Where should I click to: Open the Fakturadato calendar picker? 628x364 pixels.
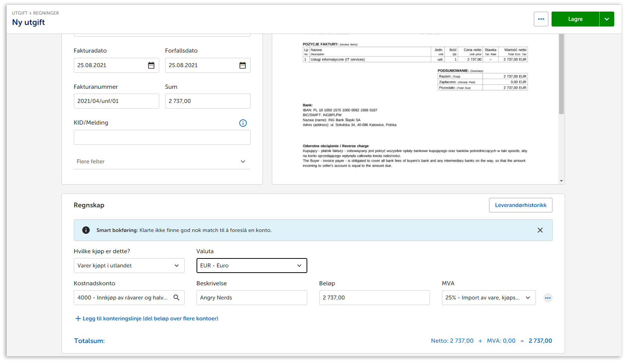[151, 65]
